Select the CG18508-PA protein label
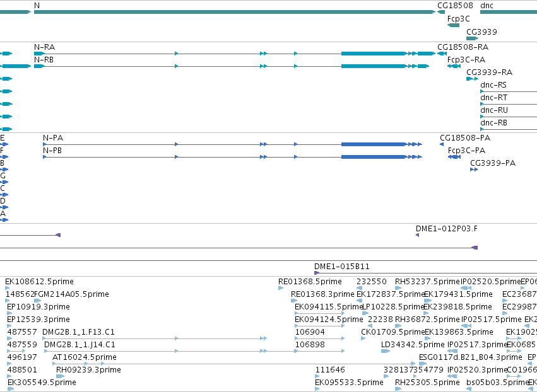The width and height of the screenshot is (537, 392). click(x=465, y=138)
